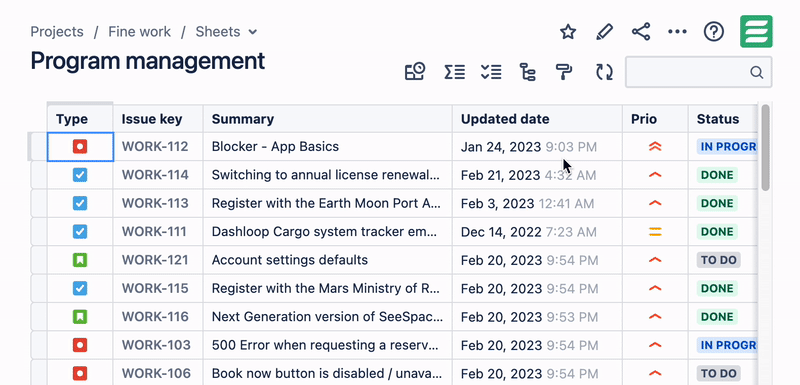Screen dimensions: 800x385
Task: Select the "Blocker - App Basics" summary cell
Action: pos(328,147)
